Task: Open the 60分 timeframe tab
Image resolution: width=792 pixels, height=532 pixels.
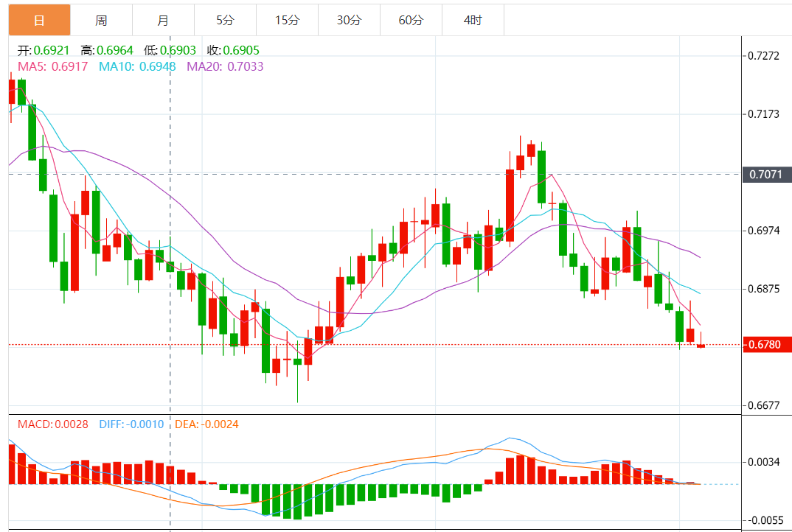Action: coord(411,20)
